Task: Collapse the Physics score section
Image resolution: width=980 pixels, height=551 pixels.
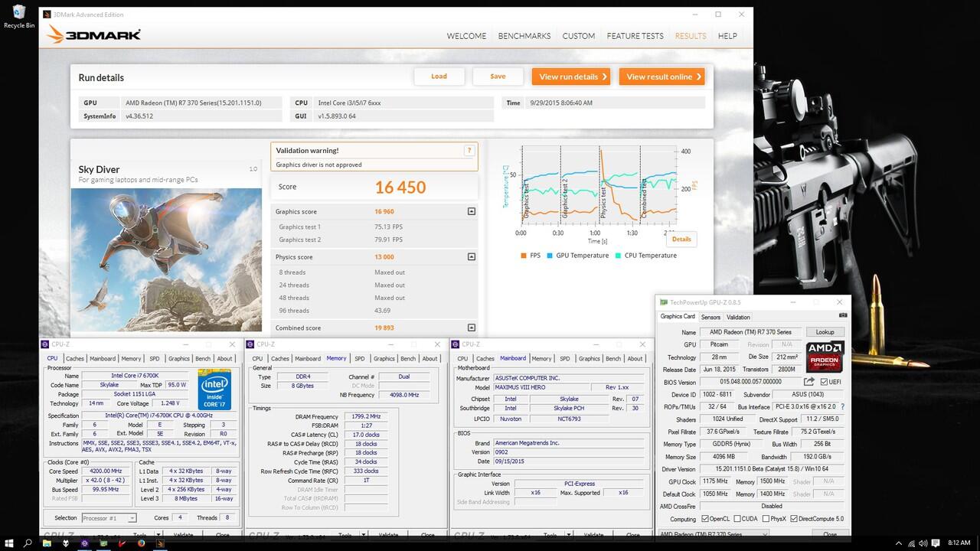Action: click(472, 257)
